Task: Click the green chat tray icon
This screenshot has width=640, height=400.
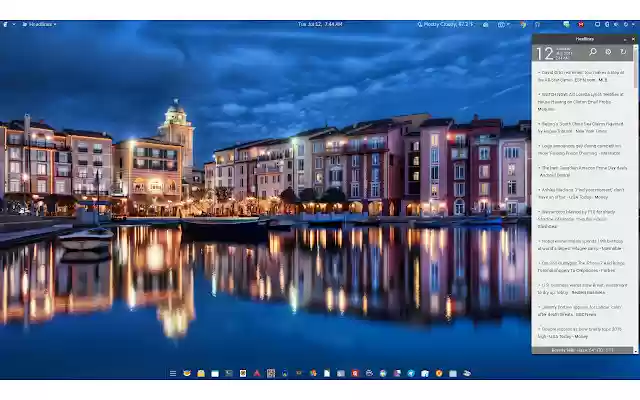Action: click(x=566, y=24)
